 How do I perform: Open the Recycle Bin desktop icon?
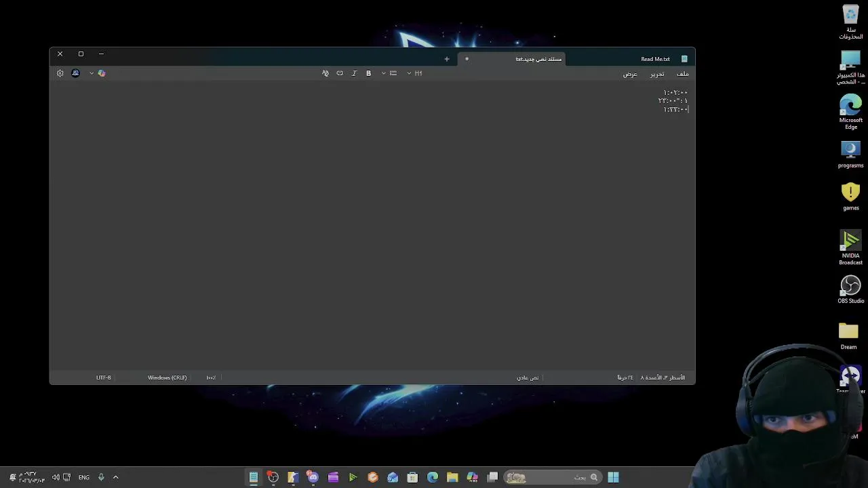tap(851, 22)
